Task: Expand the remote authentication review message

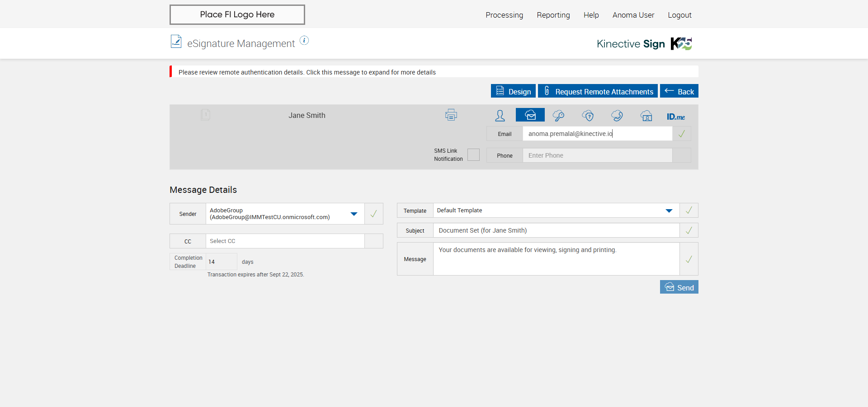Action: tap(307, 72)
